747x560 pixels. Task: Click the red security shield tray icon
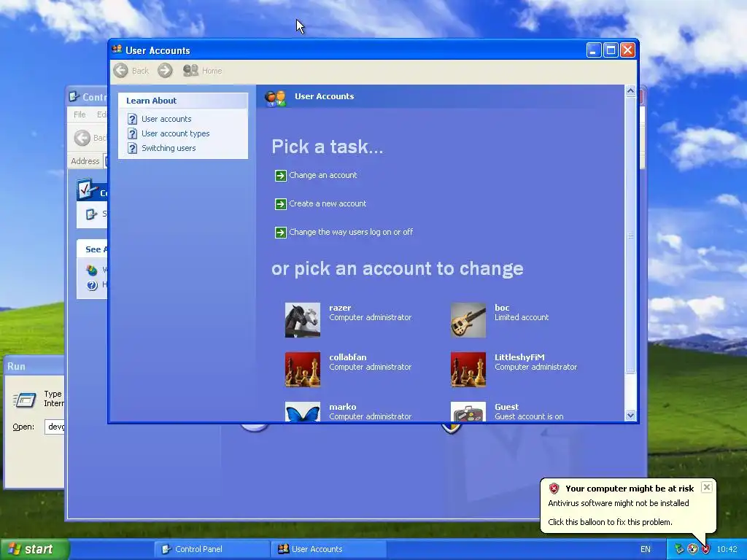[705, 549]
